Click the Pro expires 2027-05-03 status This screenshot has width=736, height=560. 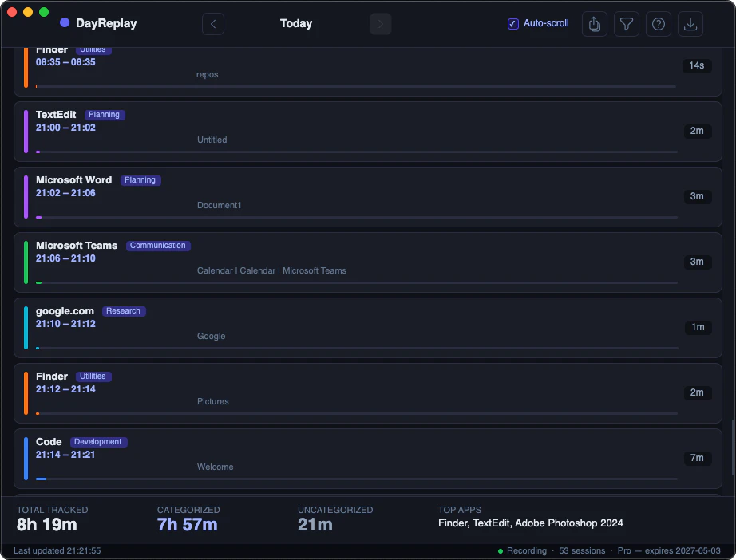(669, 550)
